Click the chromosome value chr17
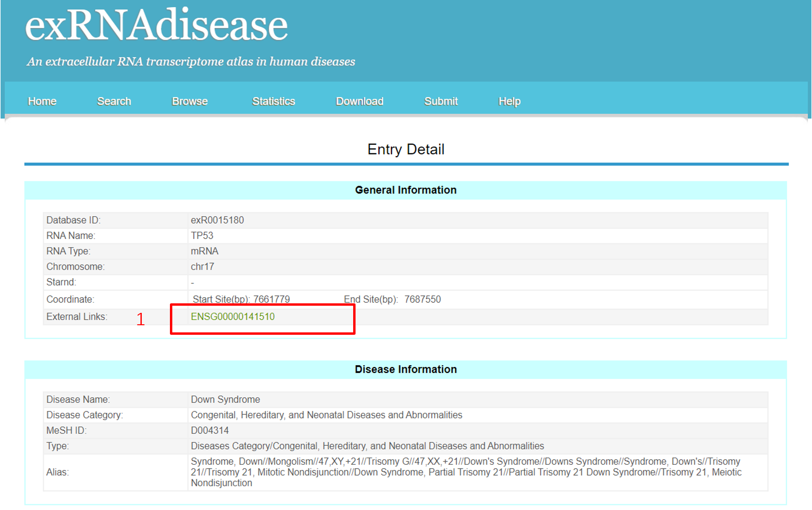 click(x=202, y=267)
